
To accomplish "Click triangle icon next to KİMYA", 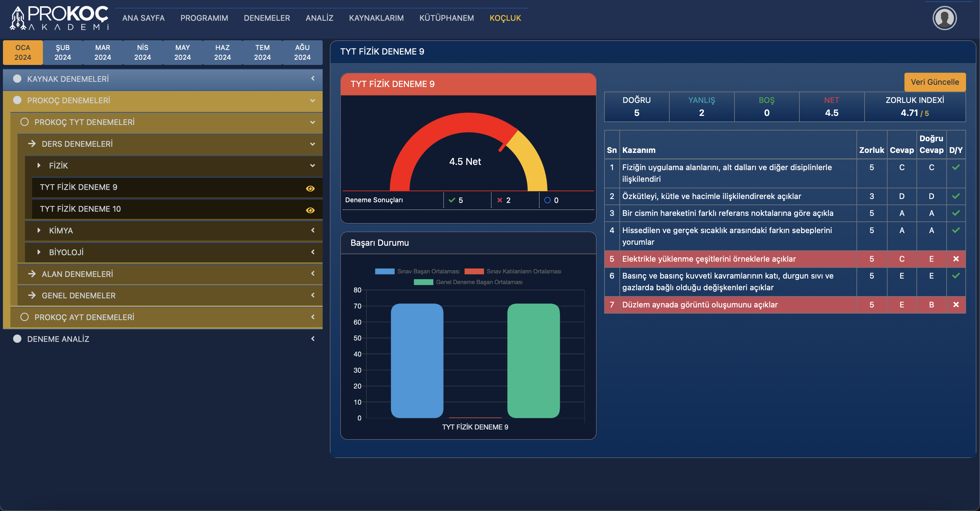I will (39, 231).
